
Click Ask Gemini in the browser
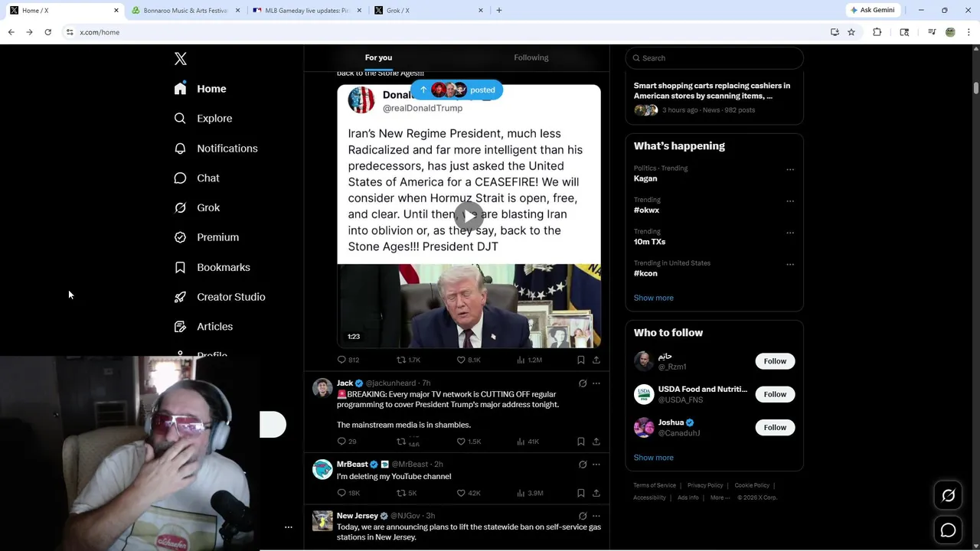click(x=872, y=11)
